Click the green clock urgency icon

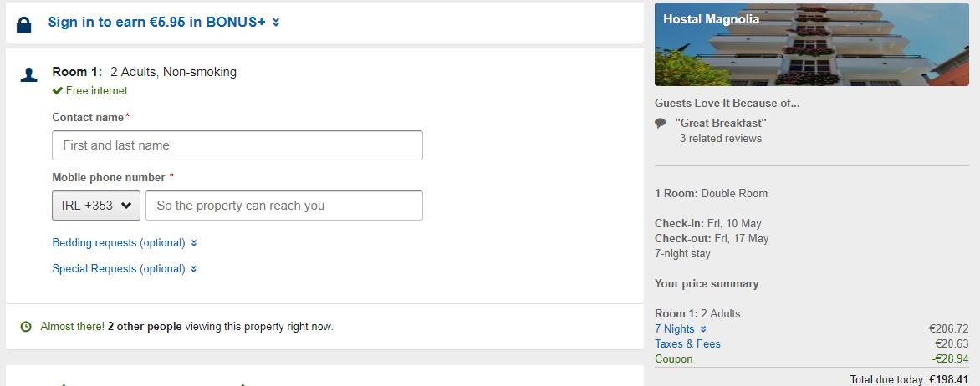coord(26,327)
